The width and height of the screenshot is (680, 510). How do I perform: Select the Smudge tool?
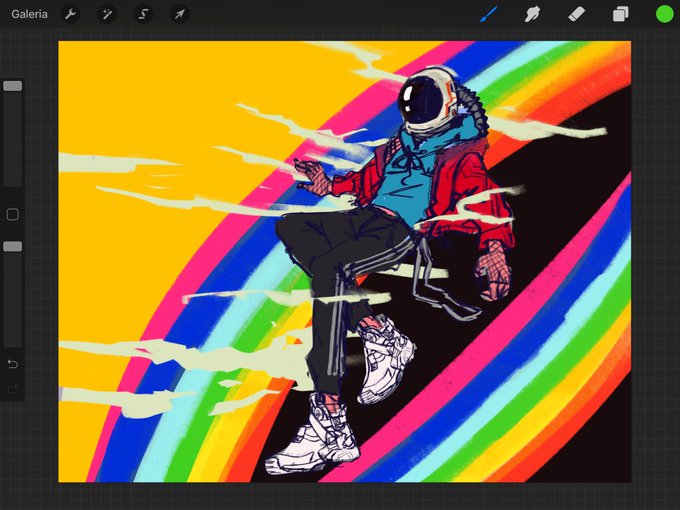(x=533, y=14)
